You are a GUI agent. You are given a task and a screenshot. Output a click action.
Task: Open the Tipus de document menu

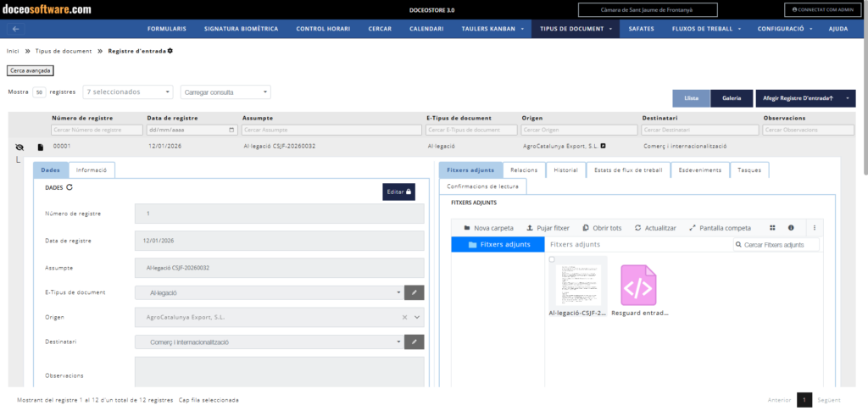click(x=576, y=29)
